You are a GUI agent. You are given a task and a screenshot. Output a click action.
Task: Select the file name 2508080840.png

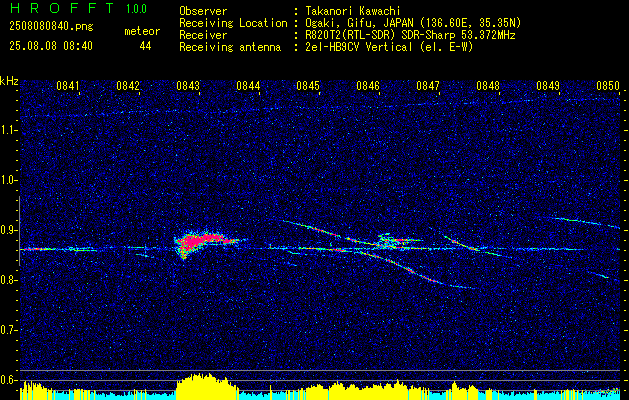(x=51, y=27)
